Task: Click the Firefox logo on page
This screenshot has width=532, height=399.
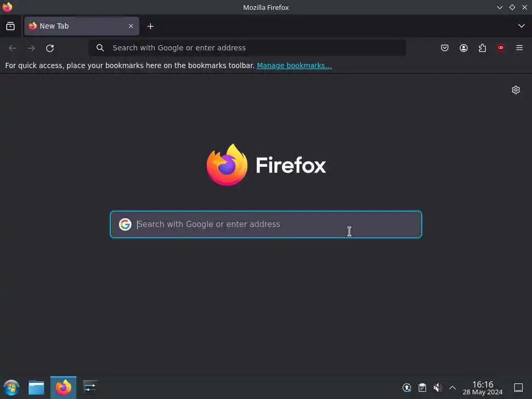Action: [266, 165]
